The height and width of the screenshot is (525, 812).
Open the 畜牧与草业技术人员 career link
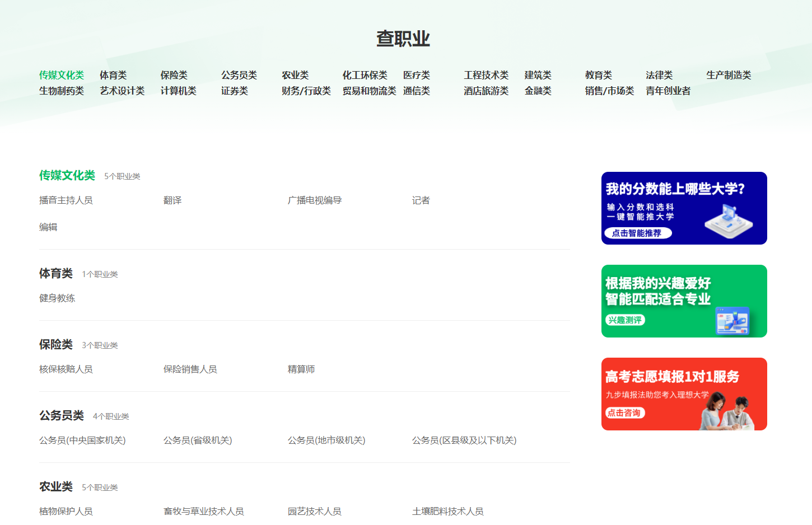[x=204, y=512]
